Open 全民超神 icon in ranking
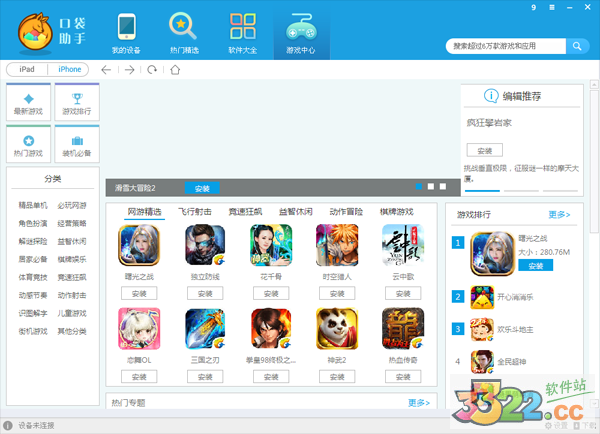 [x=482, y=362]
